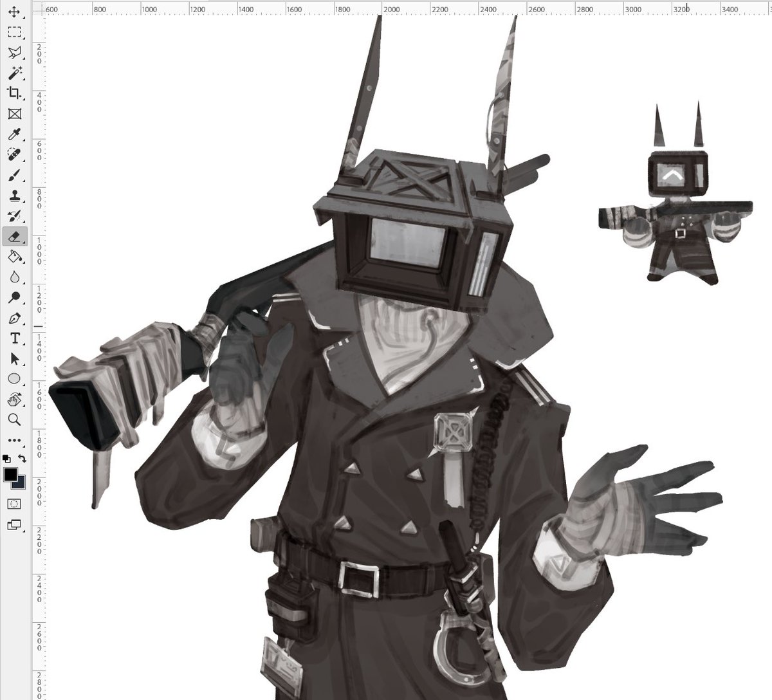
Task: Select the Rotate View hand tool
Action: tap(14, 400)
